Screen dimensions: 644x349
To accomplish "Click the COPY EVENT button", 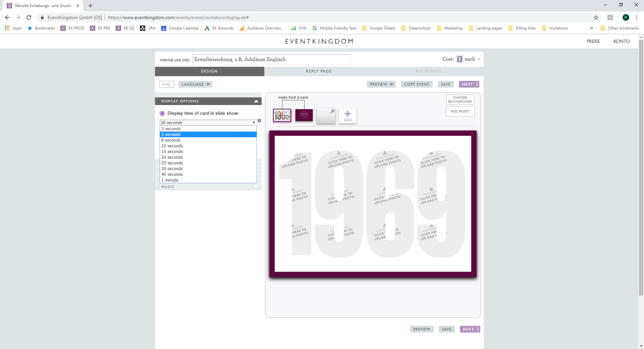I will tap(416, 84).
